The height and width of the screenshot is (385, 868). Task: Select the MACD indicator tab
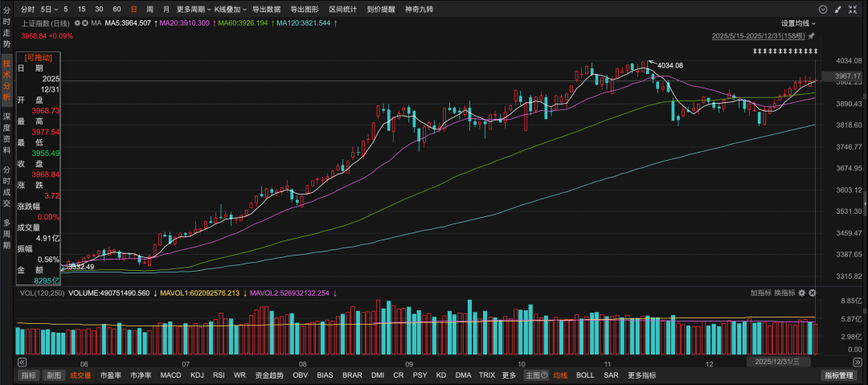(x=170, y=375)
